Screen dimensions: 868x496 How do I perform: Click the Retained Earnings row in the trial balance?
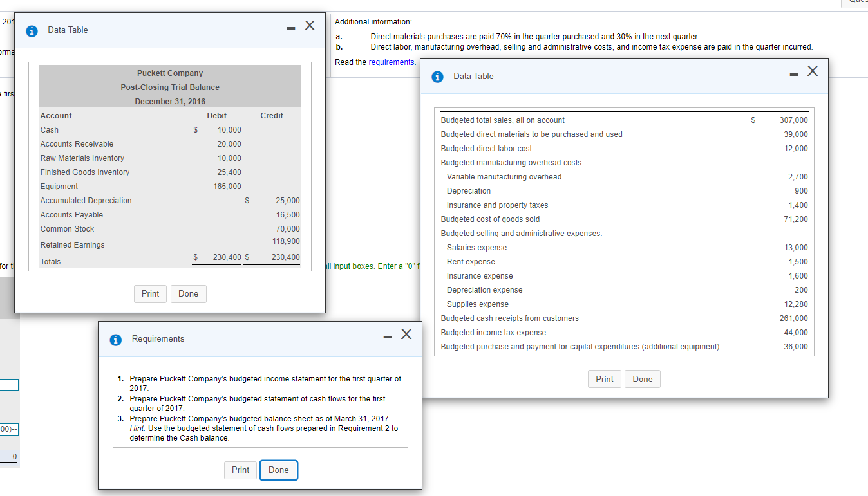91,244
